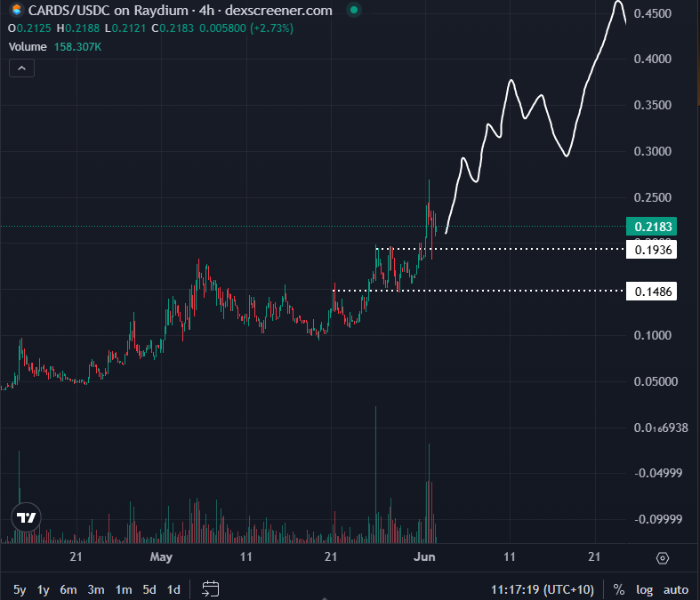Open the TradingView logo link

coord(27,517)
